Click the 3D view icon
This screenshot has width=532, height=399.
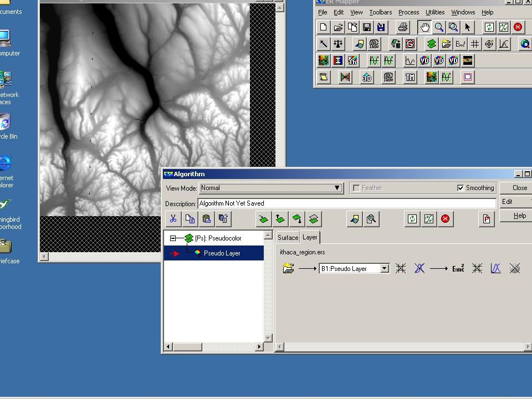pyautogui.click(x=367, y=77)
